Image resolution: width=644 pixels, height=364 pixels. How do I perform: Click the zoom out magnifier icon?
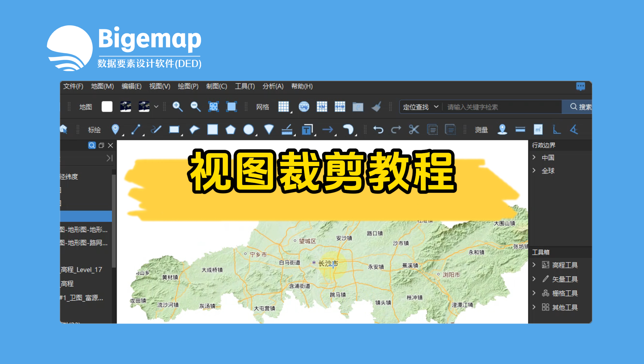click(195, 107)
